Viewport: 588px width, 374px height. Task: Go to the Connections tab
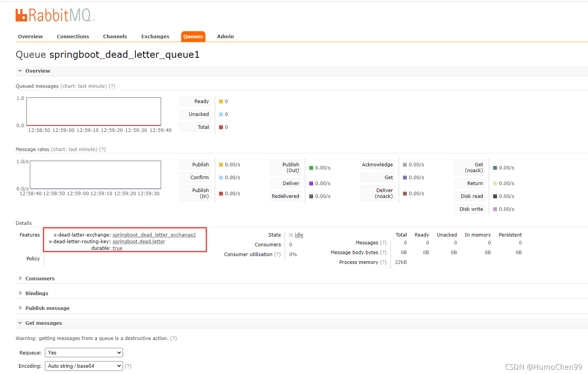[x=73, y=36]
